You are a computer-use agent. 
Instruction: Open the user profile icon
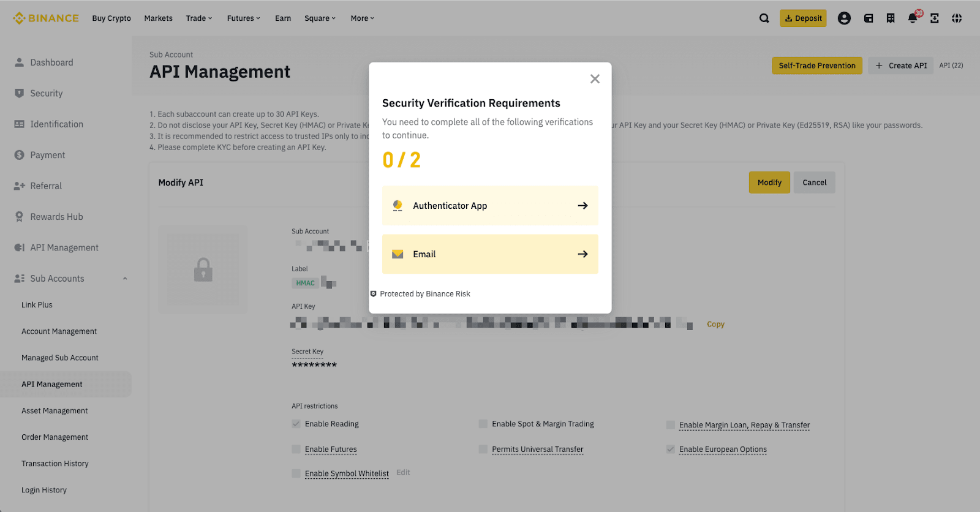click(844, 18)
